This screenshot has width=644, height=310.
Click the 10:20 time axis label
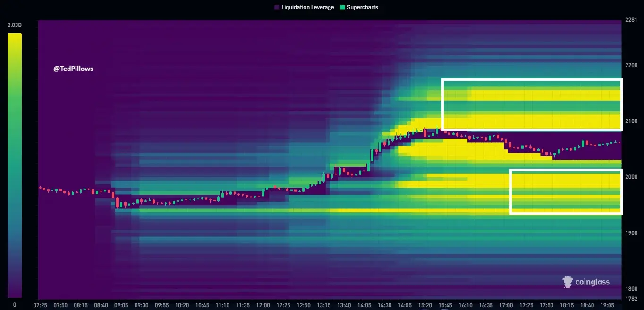(x=182, y=305)
